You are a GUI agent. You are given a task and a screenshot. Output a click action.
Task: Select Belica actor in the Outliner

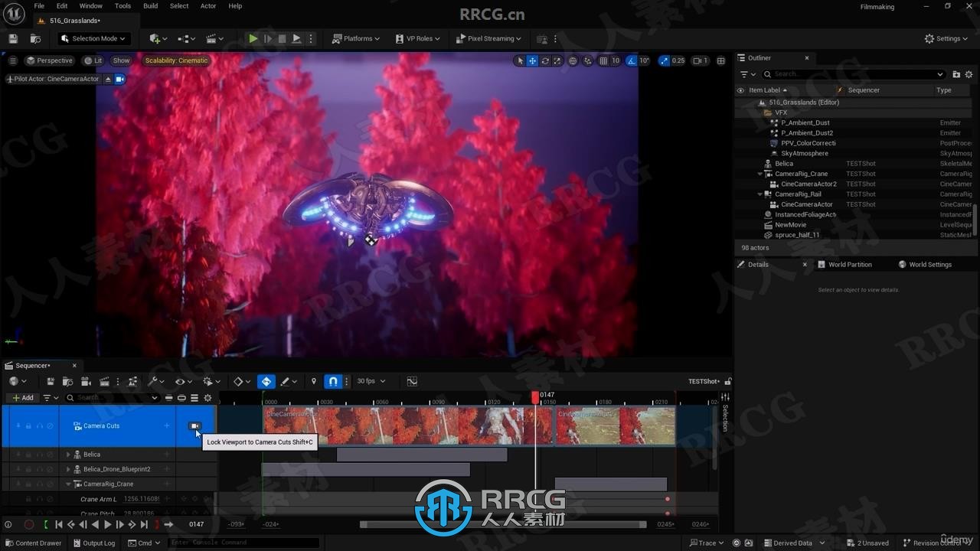click(784, 164)
